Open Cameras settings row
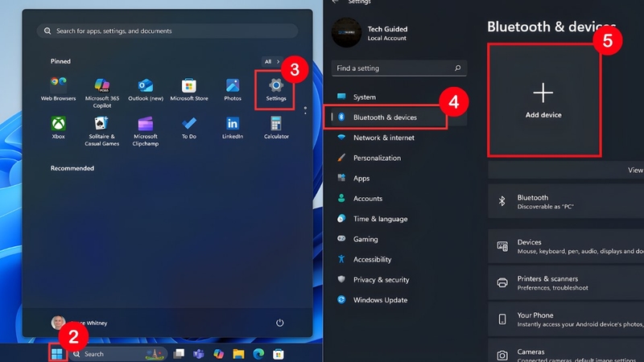 566,351
